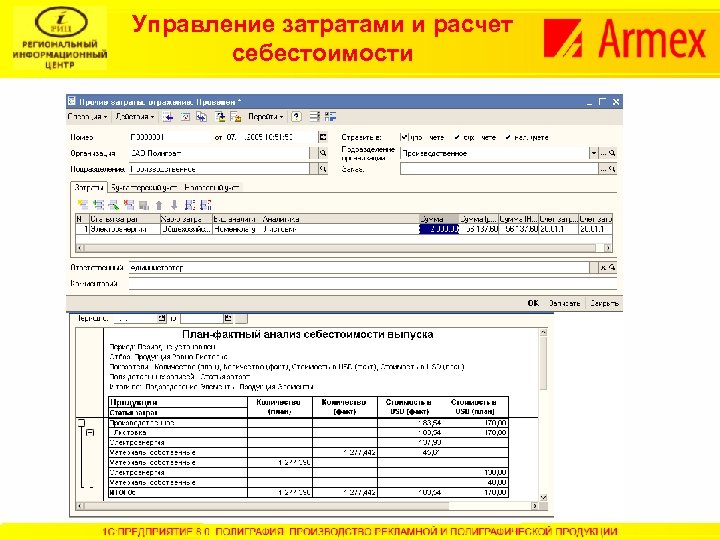Click the document Номер field
The height and width of the screenshot is (540, 720).
click(x=170, y=137)
